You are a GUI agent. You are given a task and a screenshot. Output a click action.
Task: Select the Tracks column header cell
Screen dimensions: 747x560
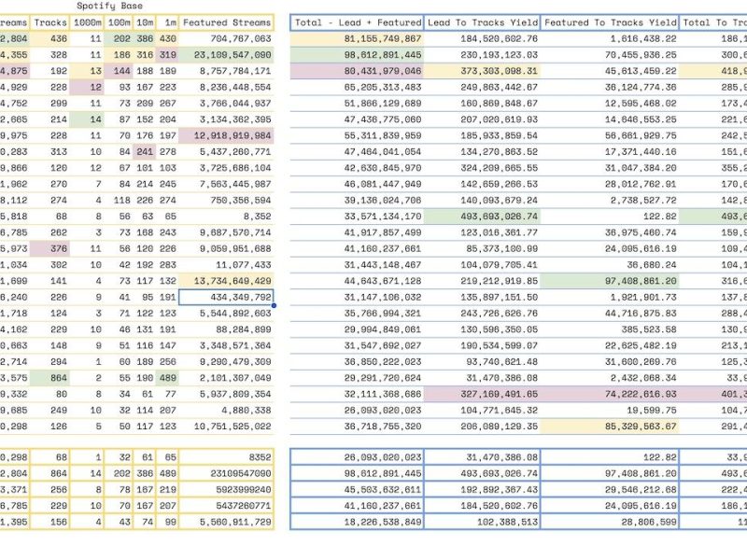50,22
